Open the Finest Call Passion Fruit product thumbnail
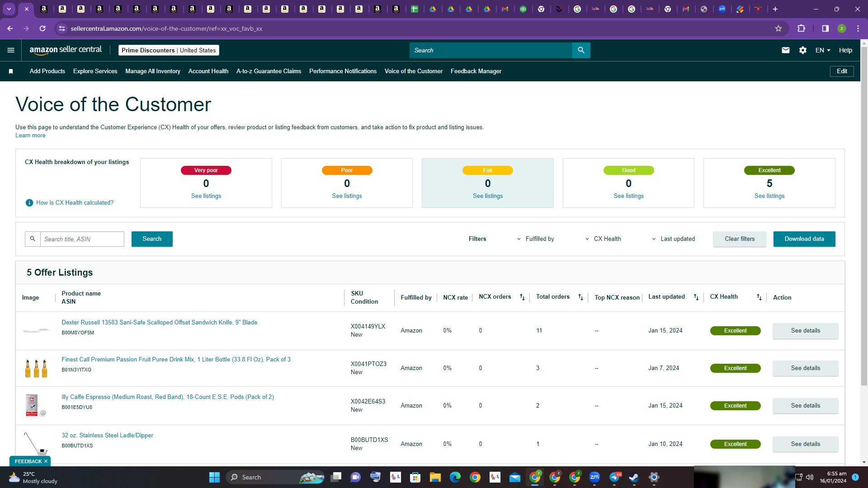 point(36,368)
